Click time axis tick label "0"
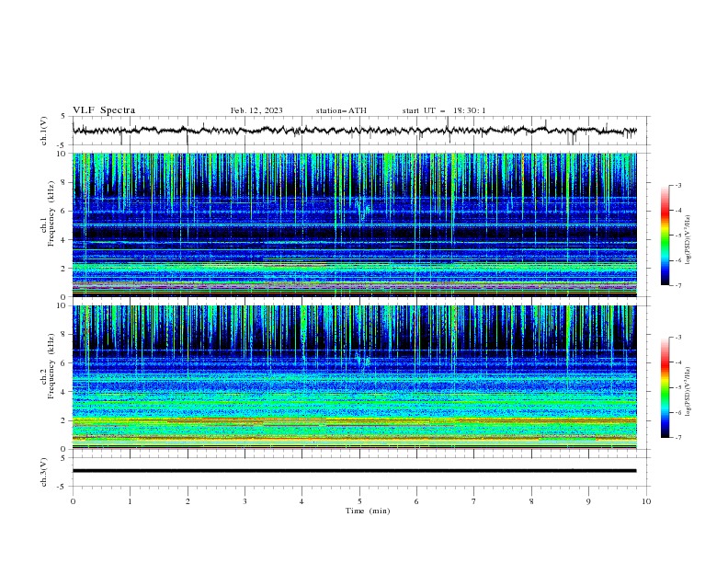The image size is (728, 563). (x=73, y=501)
